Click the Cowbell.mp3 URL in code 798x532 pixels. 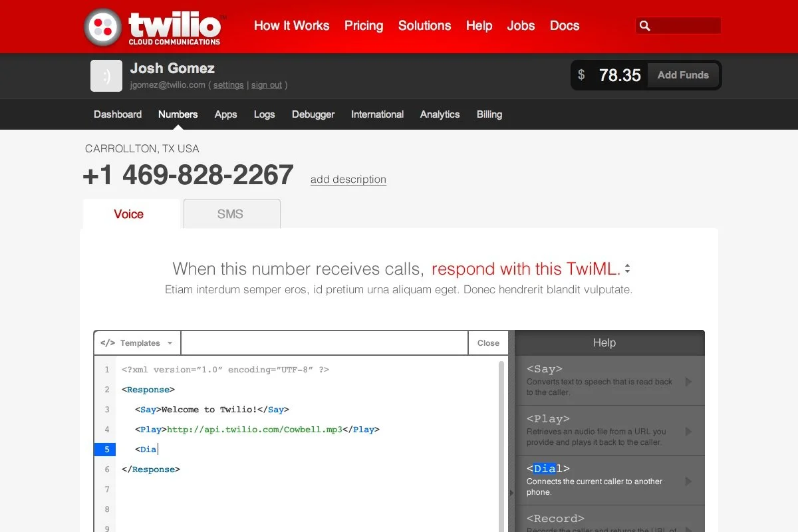(255, 430)
